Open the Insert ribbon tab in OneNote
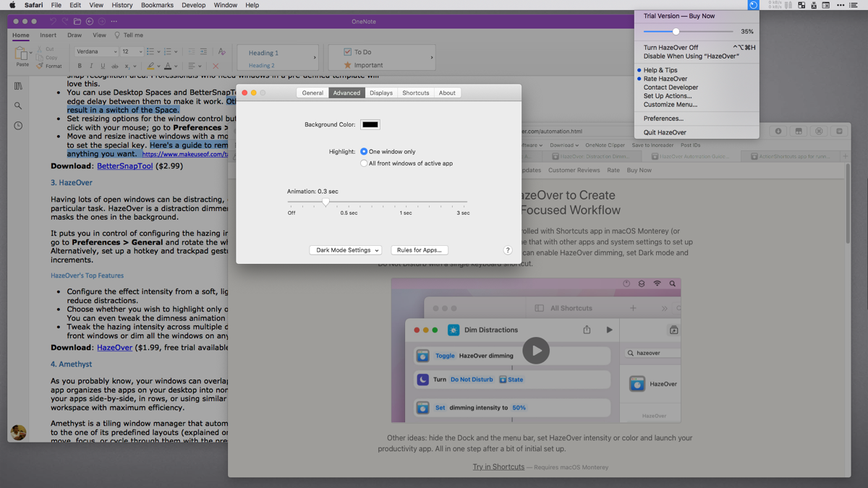 [x=48, y=35]
